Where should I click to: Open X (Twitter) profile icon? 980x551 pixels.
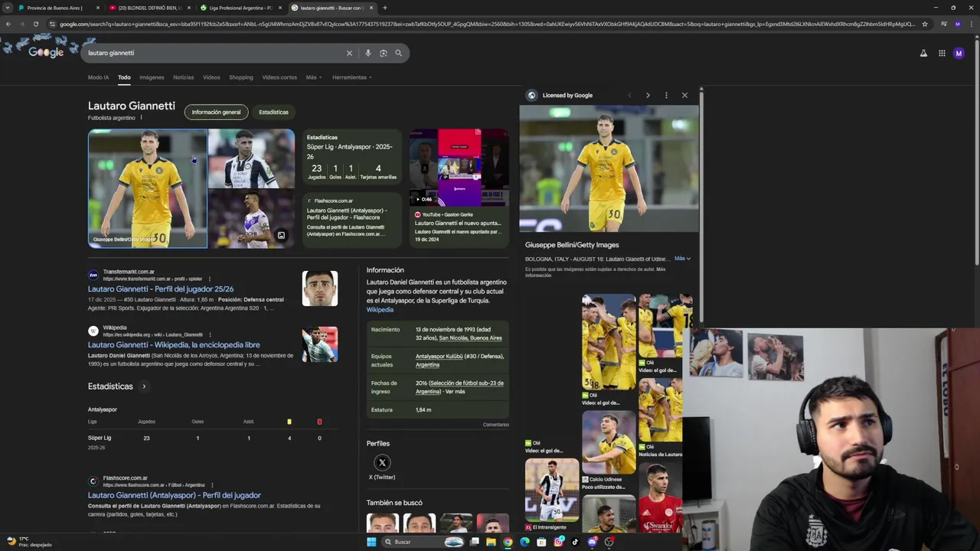tap(382, 462)
